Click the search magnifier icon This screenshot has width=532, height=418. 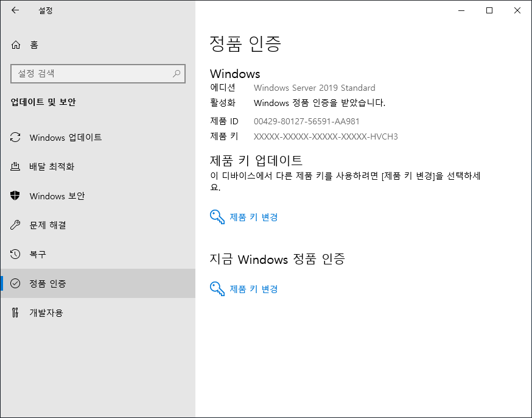coord(177,73)
